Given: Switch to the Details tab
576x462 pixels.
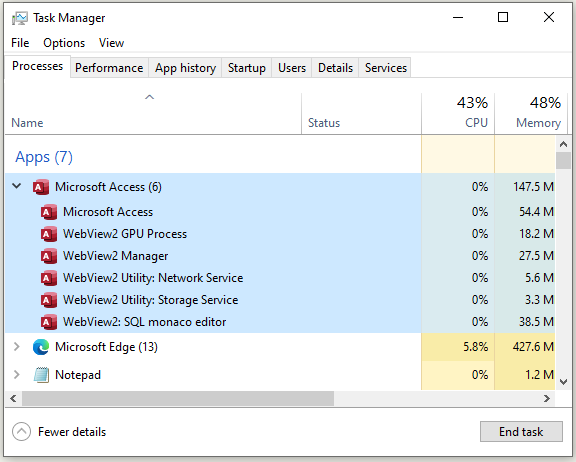Looking at the screenshot, I should point(335,68).
